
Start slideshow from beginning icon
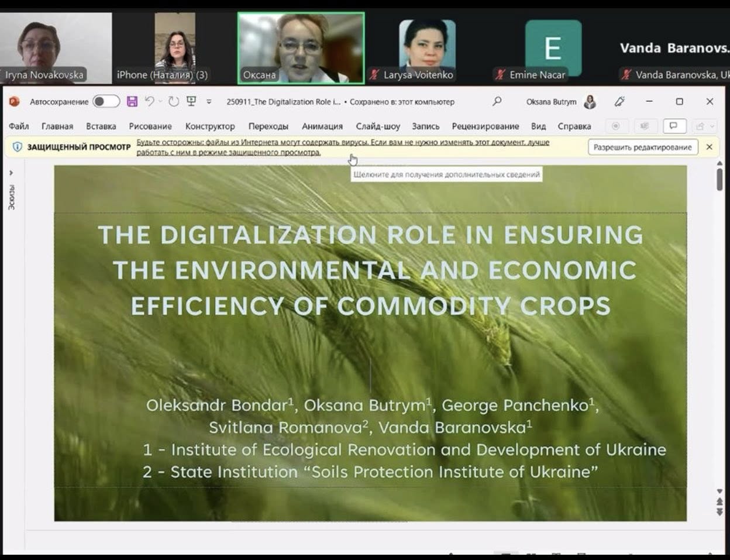tap(191, 102)
